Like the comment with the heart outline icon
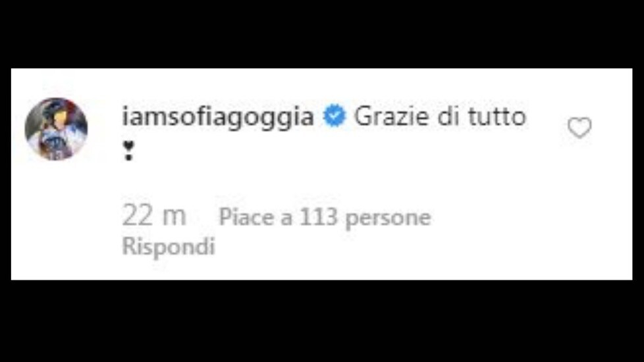The image size is (644, 362). click(579, 128)
